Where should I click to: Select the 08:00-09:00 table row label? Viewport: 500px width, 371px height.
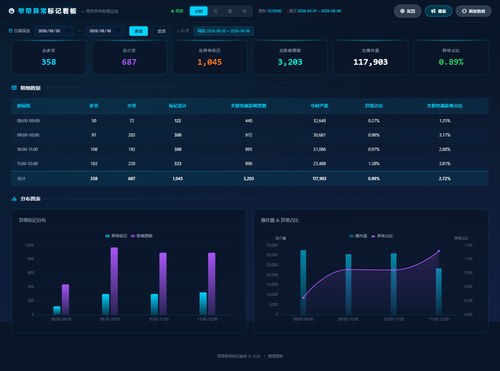(x=28, y=121)
